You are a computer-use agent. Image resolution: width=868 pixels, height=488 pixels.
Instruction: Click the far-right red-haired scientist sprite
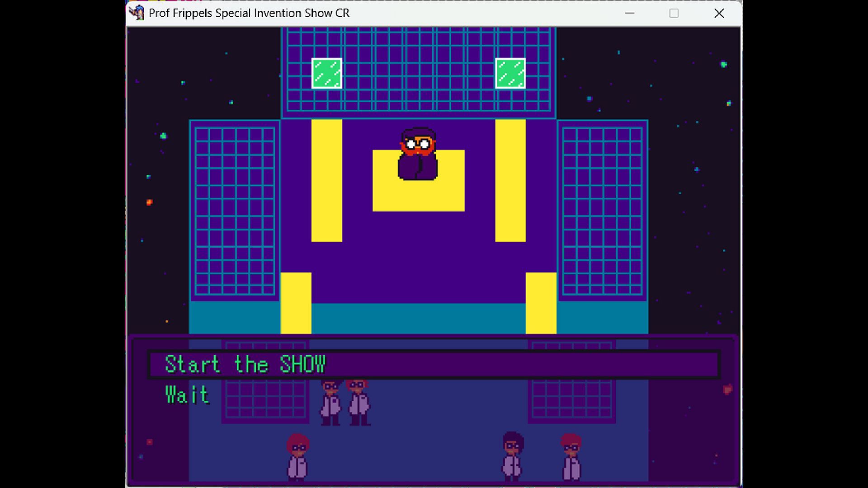tap(571, 456)
